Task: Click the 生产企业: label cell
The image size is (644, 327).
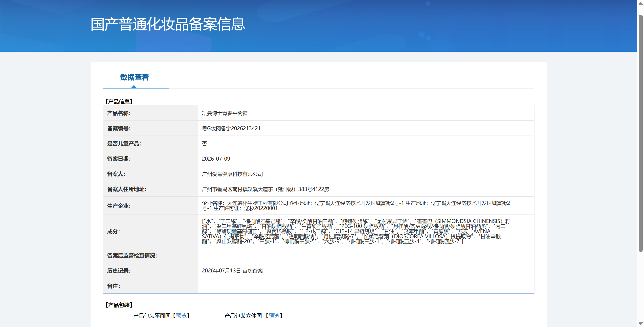Action: 150,206
